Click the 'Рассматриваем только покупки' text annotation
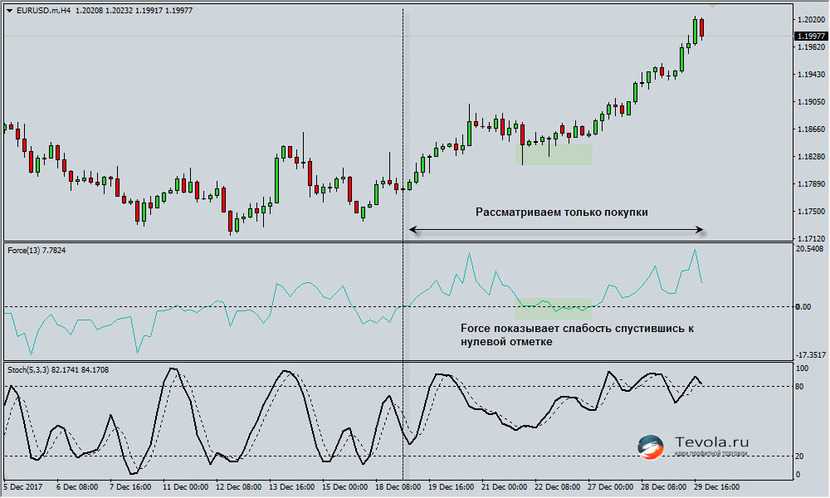 560,213
